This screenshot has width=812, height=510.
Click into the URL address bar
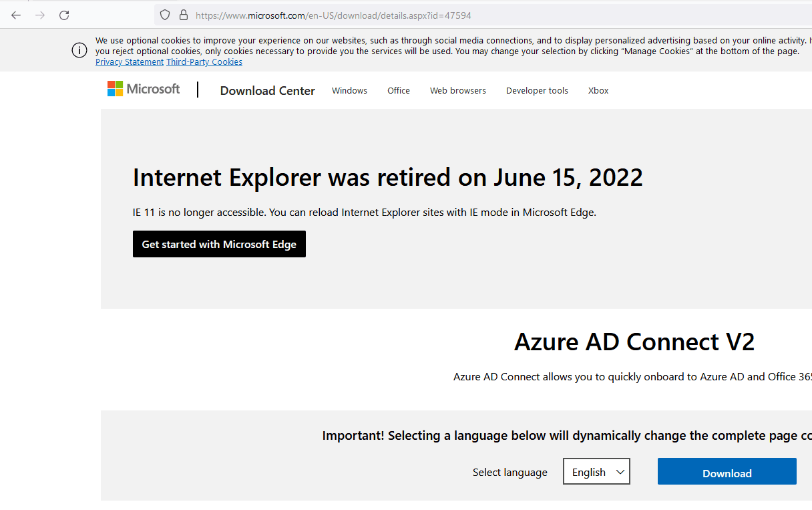(467, 15)
